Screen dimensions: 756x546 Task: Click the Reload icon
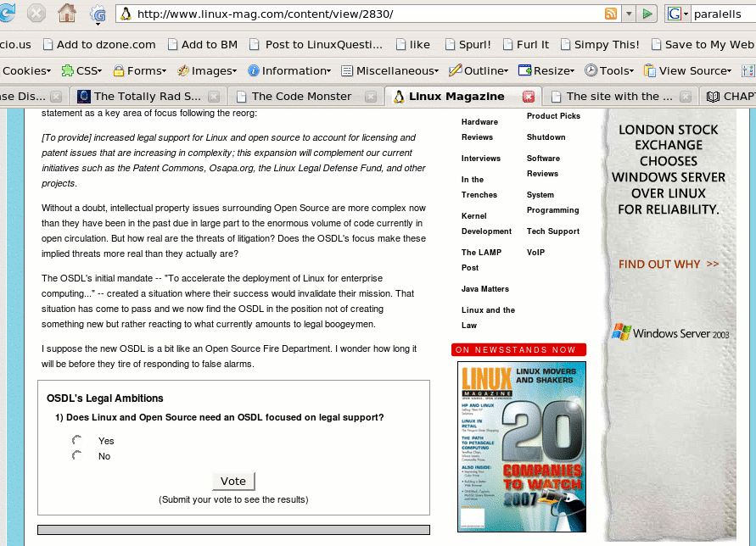click(7, 13)
